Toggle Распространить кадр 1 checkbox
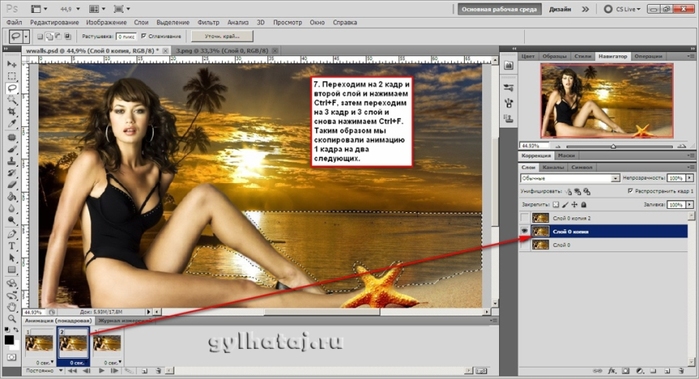The image size is (699, 379). 630,191
